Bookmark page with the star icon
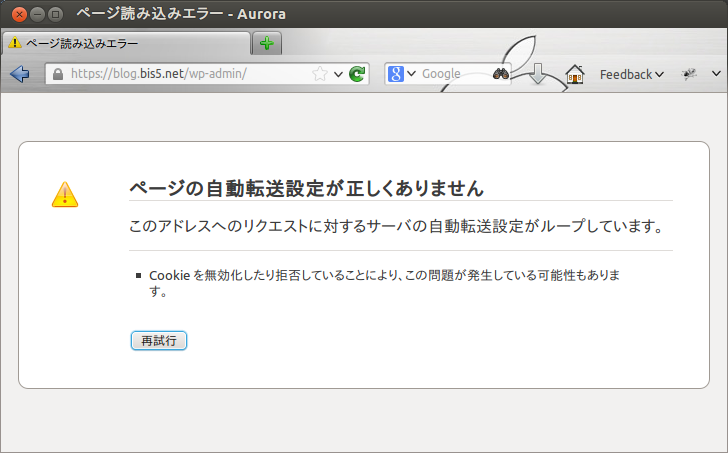The width and height of the screenshot is (728, 453). click(x=319, y=74)
